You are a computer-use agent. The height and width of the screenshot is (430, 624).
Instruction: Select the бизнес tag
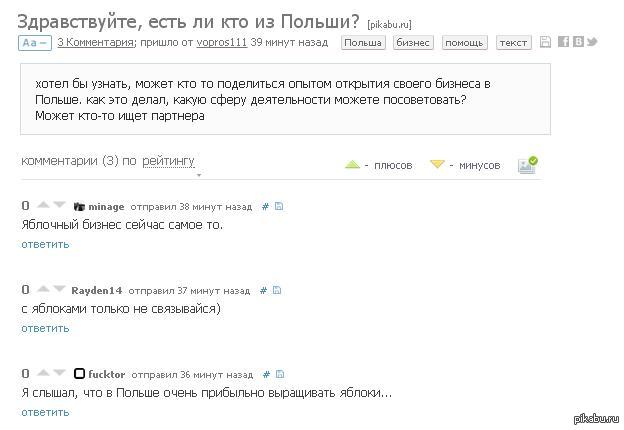(x=413, y=43)
